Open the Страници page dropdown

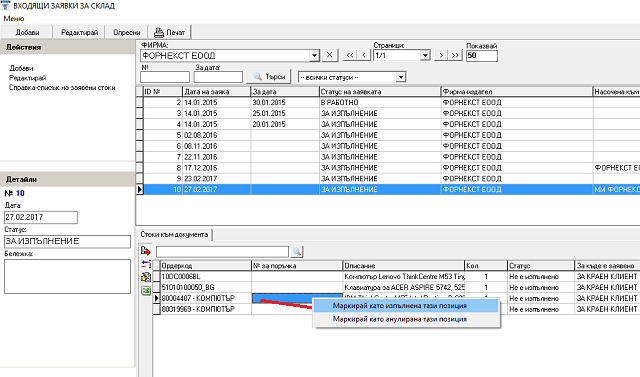click(x=425, y=55)
